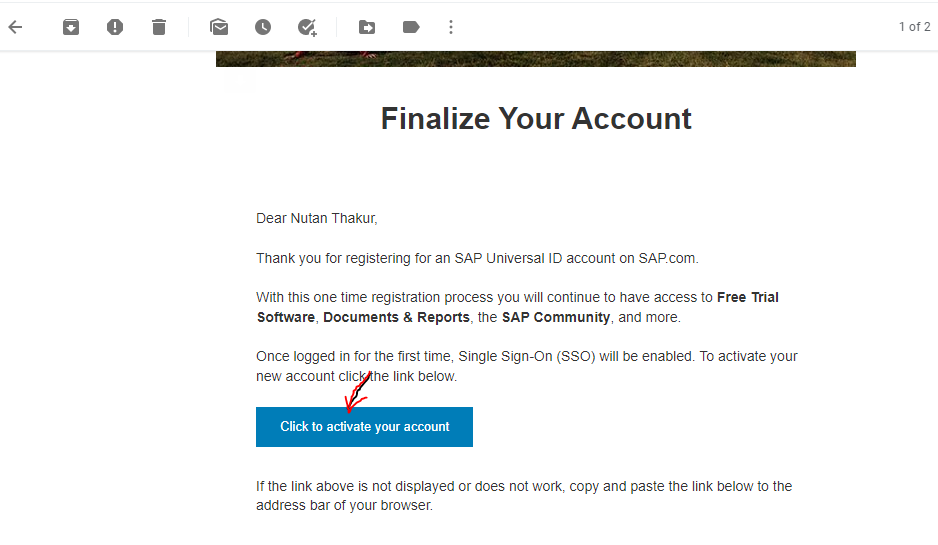
Task: Delete this email with trash icon
Action: [x=159, y=27]
